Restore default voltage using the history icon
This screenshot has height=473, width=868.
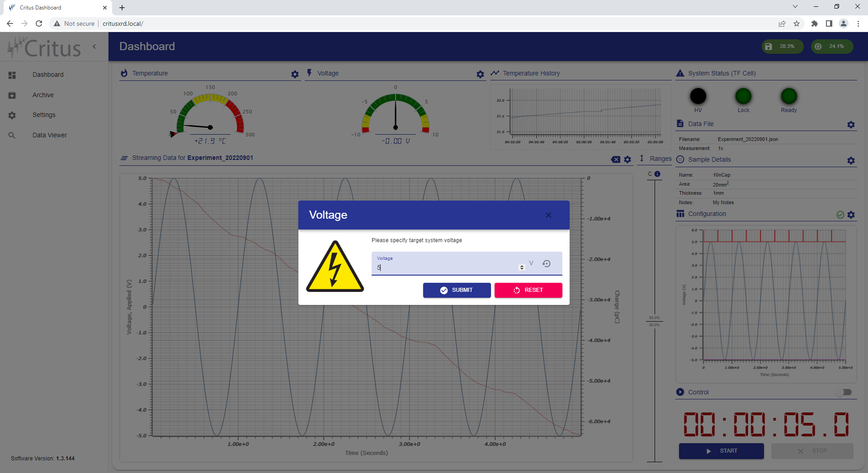pos(547,264)
